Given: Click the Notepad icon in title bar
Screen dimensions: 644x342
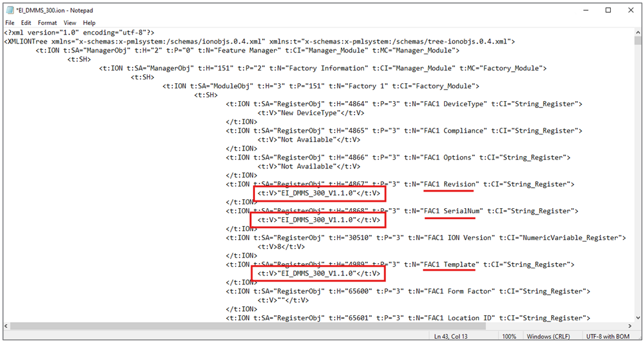Looking at the screenshot, I should click(x=10, y=10).
